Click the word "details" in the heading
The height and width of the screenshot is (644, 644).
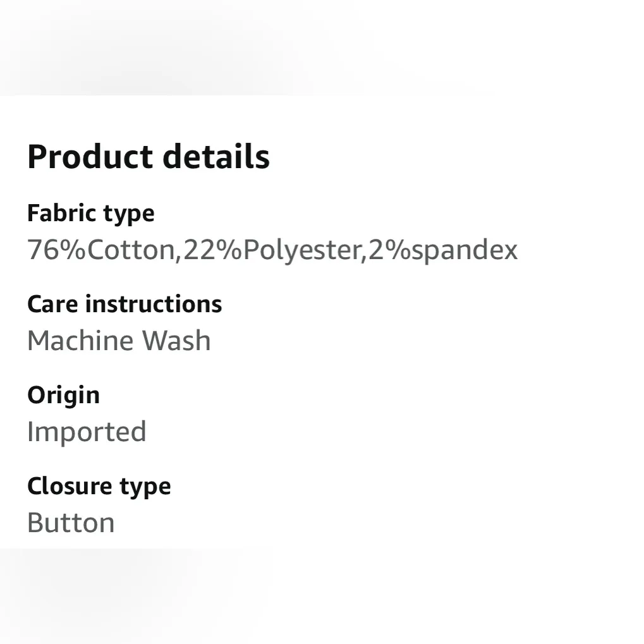(x=216, y=157)
